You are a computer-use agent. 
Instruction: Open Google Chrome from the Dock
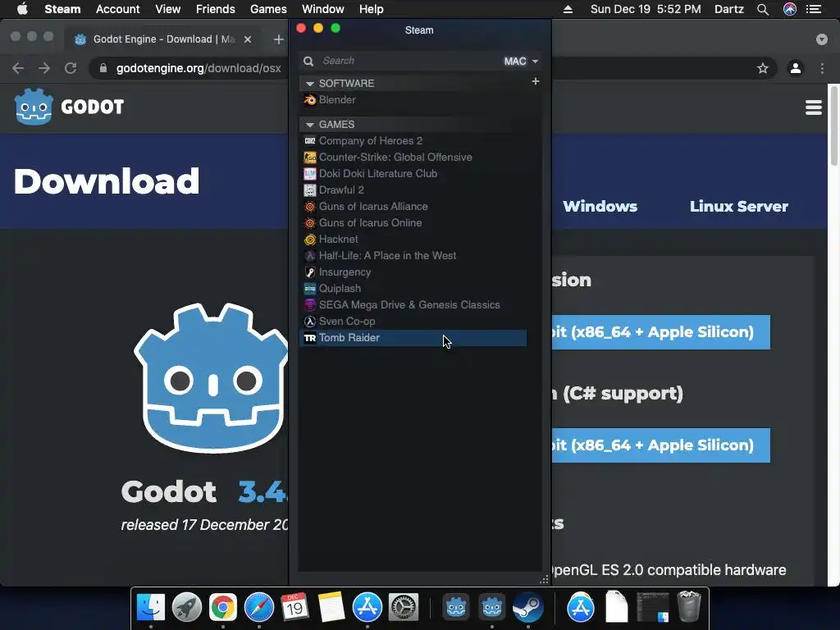(223, 607)
